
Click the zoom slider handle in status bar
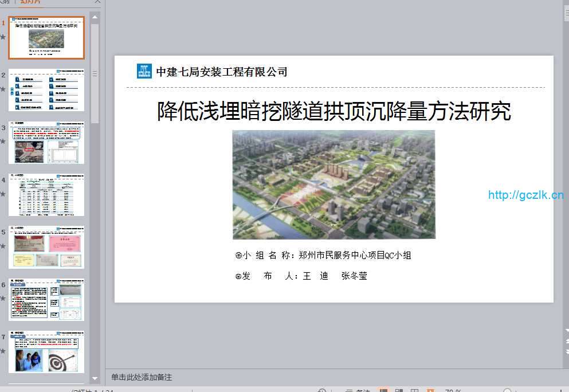coord(507,390)
